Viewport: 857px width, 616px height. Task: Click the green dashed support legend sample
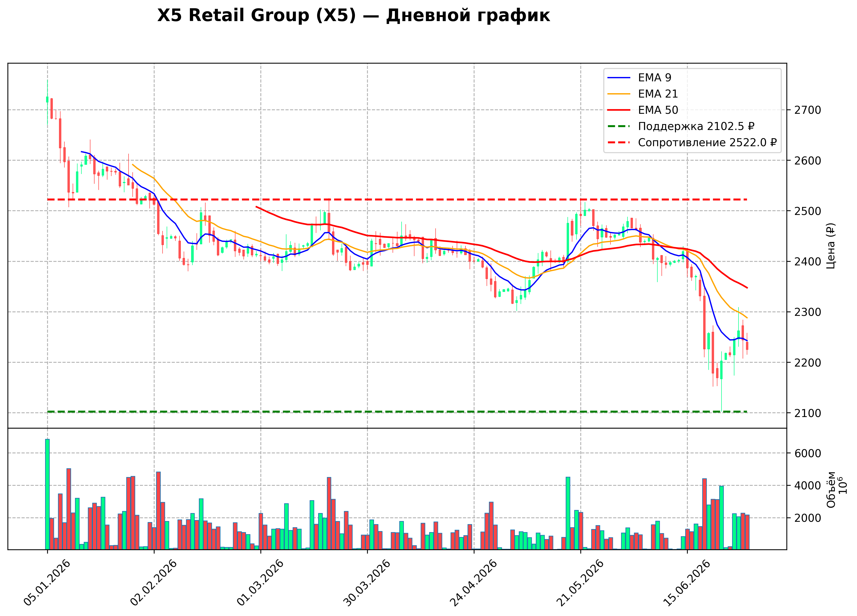pos(619,127)
